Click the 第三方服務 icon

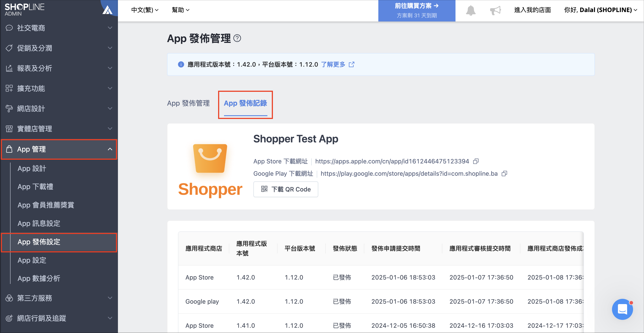(9, 298)
